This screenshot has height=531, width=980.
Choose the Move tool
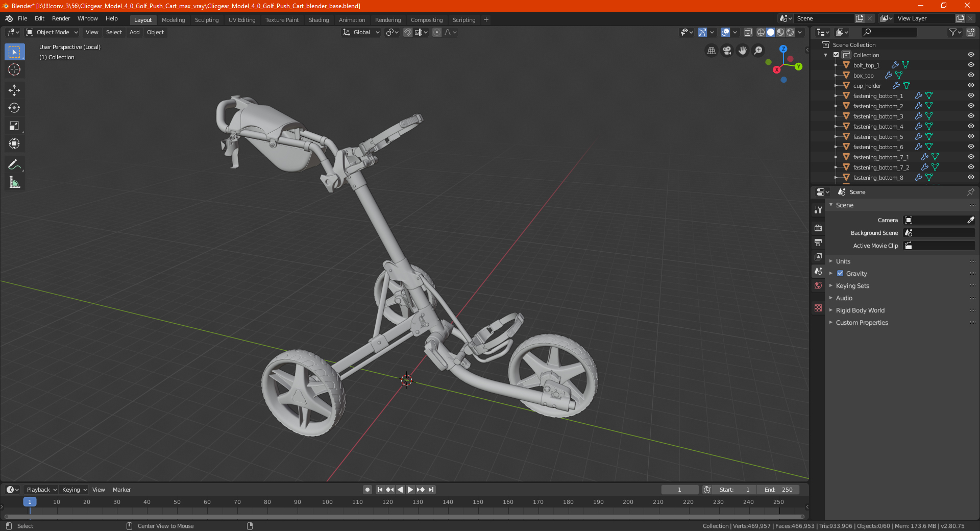[14, 90]
